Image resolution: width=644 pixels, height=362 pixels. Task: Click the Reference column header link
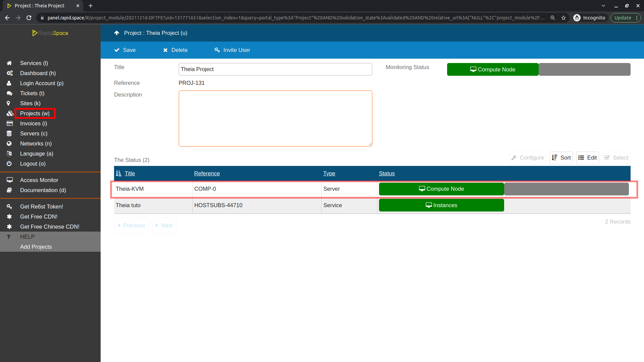click(x=207, y=173)
